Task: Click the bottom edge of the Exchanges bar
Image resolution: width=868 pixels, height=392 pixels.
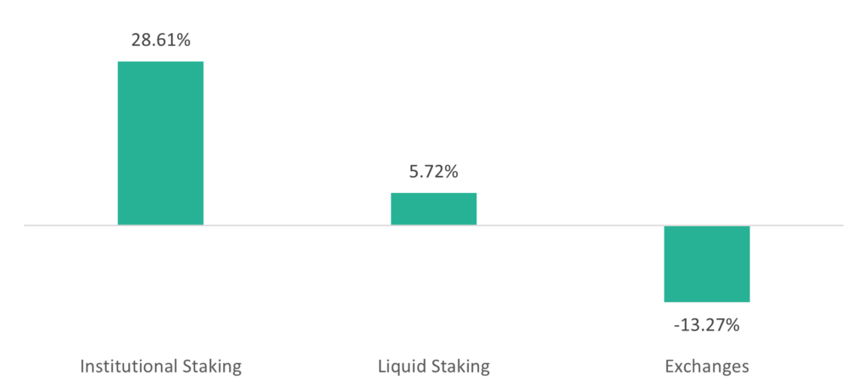Action: (x=707, y=302)
